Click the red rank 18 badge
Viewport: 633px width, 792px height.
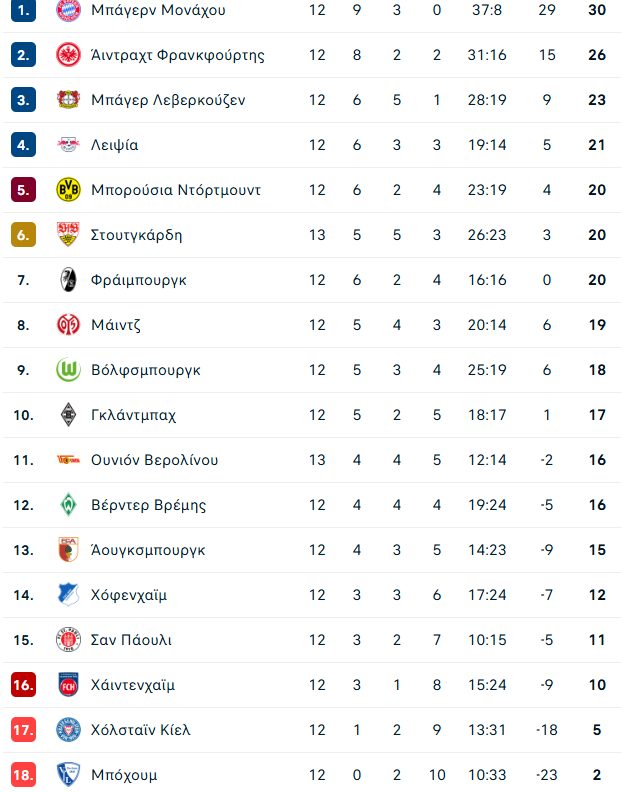pyautogui.click(x=23, y=775)
